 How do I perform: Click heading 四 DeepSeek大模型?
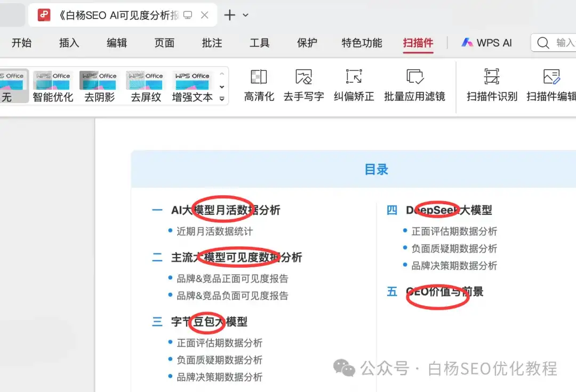439,210
